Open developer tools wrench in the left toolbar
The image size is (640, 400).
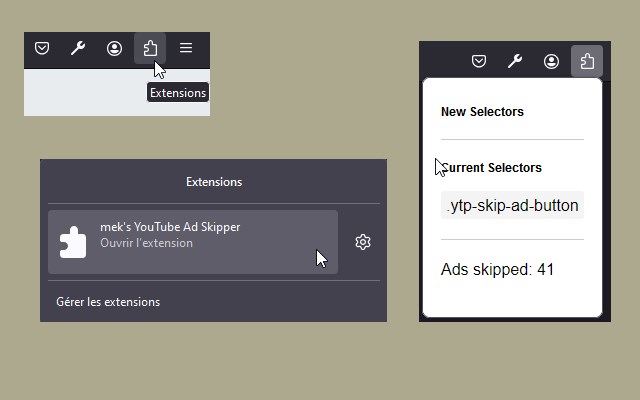point(78,48)
